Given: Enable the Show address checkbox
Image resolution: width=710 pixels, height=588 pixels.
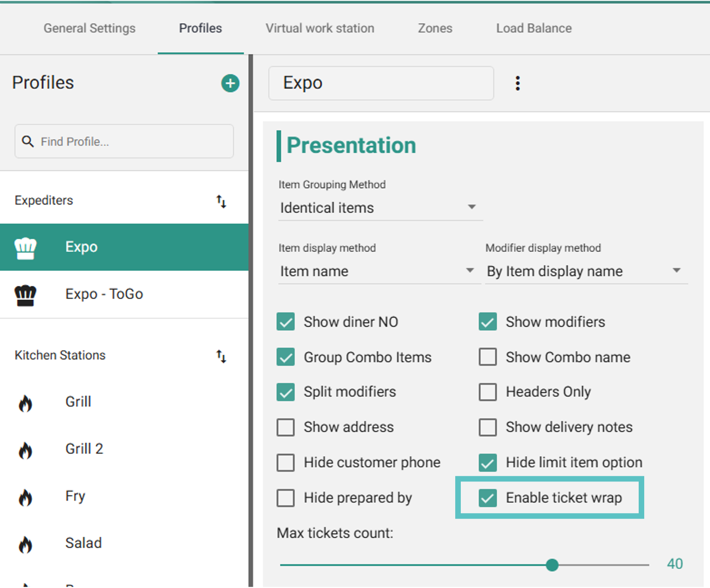Looking at the screenshot, I should 286,427.
